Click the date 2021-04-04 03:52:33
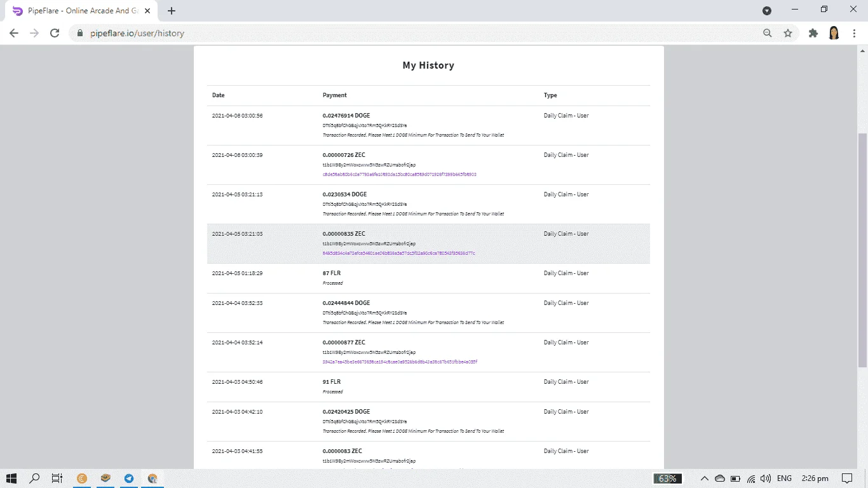Screen dimensions: 868x488 coord(237,303)
